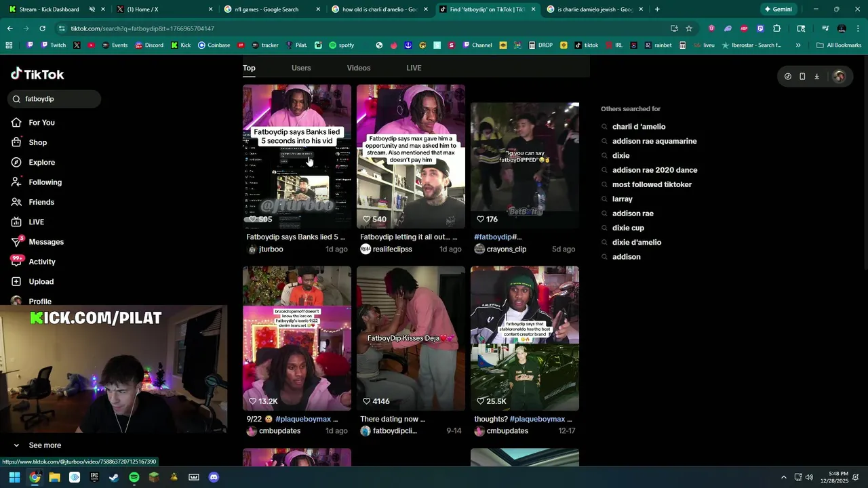Open Discord from the taskbar

(214, 477)
